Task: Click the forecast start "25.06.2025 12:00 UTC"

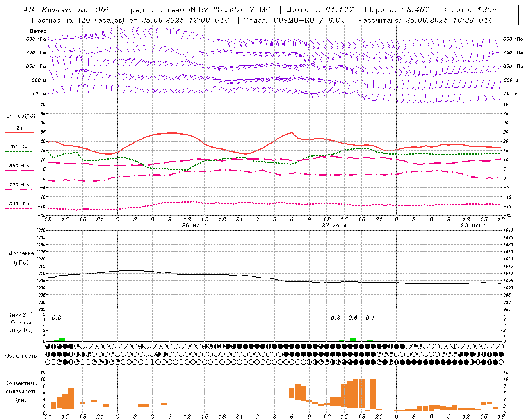Action: point(185,20)
